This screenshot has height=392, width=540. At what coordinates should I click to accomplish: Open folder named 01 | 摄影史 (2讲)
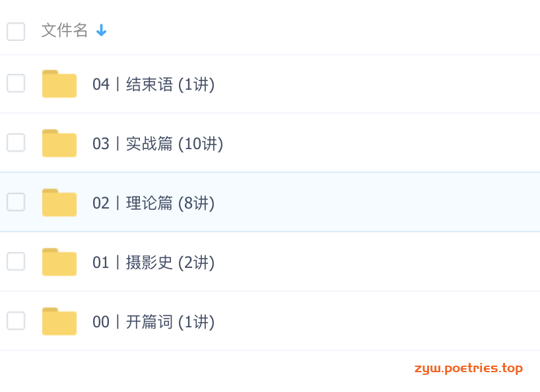point(154,263)
